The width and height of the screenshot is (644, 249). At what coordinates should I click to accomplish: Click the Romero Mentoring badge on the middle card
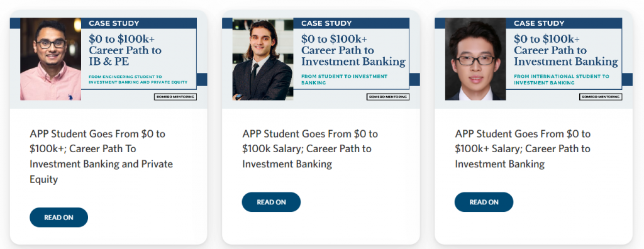(387, 97)
